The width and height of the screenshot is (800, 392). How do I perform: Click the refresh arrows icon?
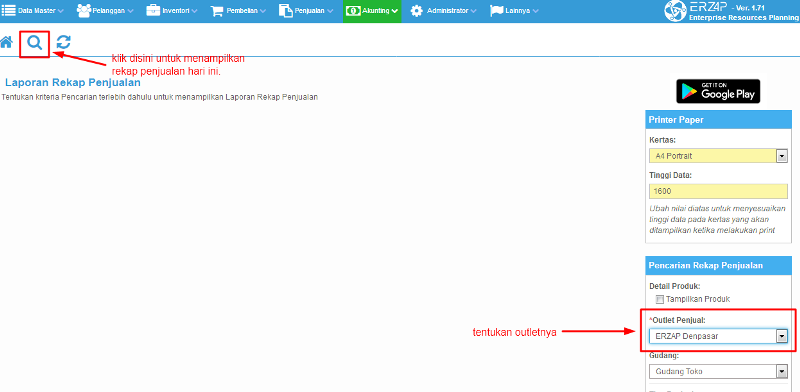click(63, 42)
